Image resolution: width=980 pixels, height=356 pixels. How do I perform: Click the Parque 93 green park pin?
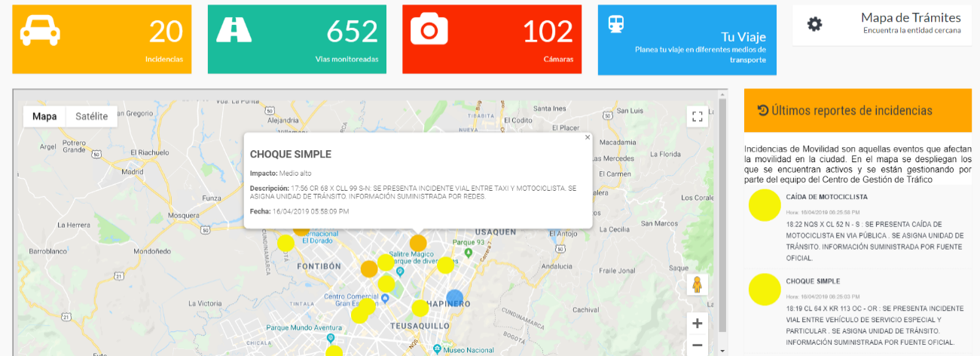[467, 253]
